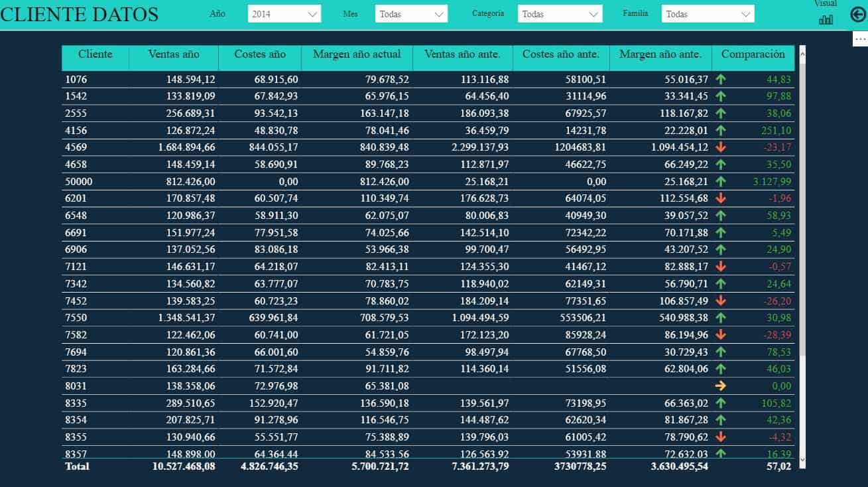Open the ellipsis more options menu
868x487 pixels.
[860, 40]
